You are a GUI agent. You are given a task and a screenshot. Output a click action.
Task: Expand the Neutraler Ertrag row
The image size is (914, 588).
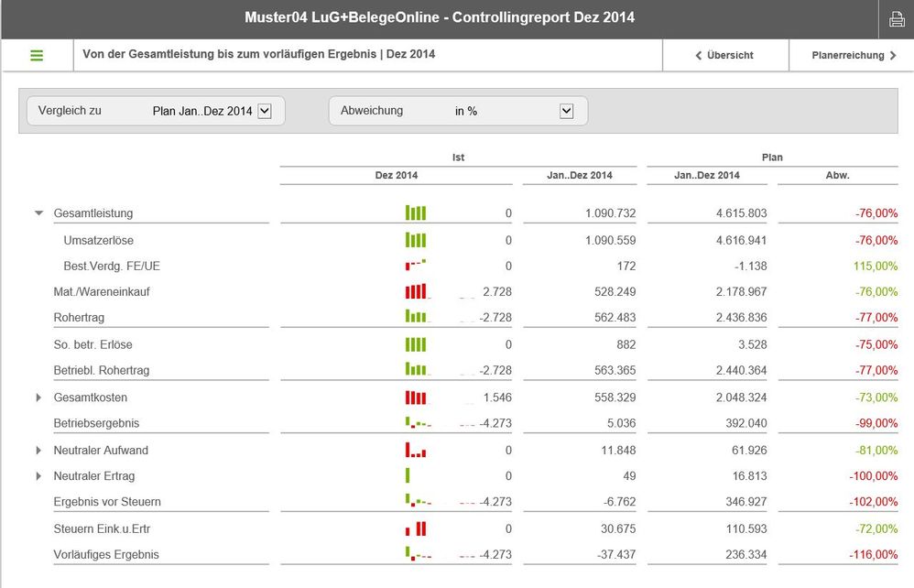(x=38, y=476)
